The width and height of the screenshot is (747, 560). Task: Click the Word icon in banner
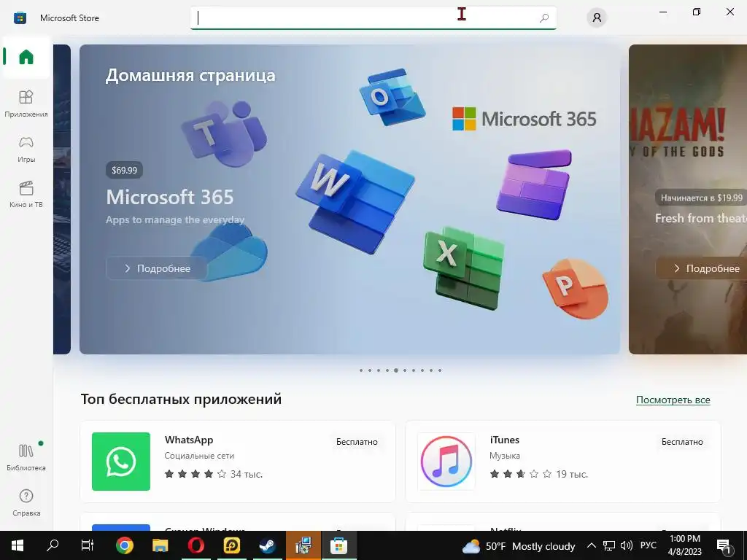coord(355,202)
